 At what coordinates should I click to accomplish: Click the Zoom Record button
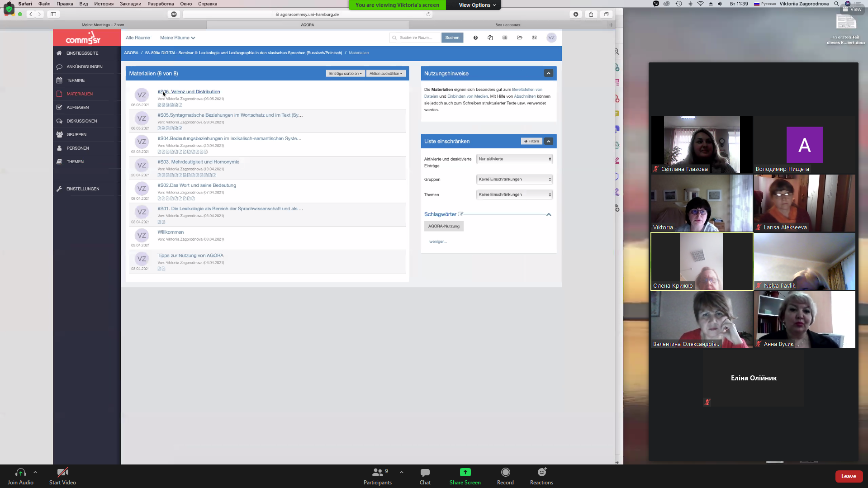tap(505, 476)
